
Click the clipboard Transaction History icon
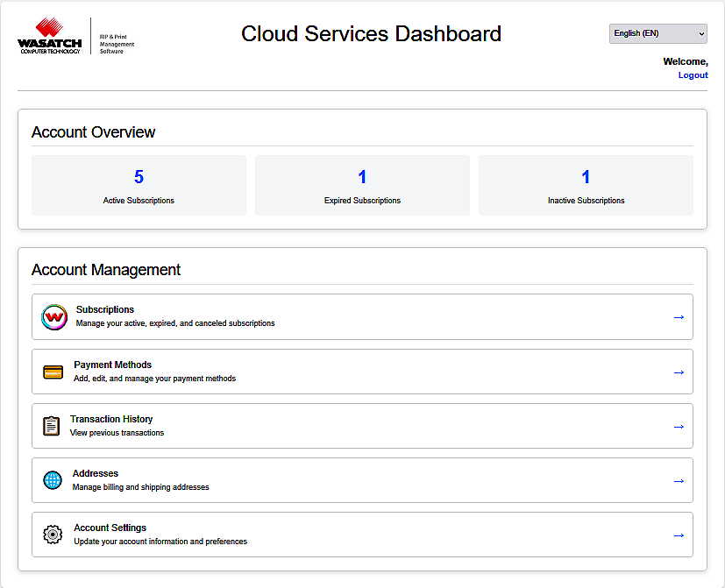[52, 426]
